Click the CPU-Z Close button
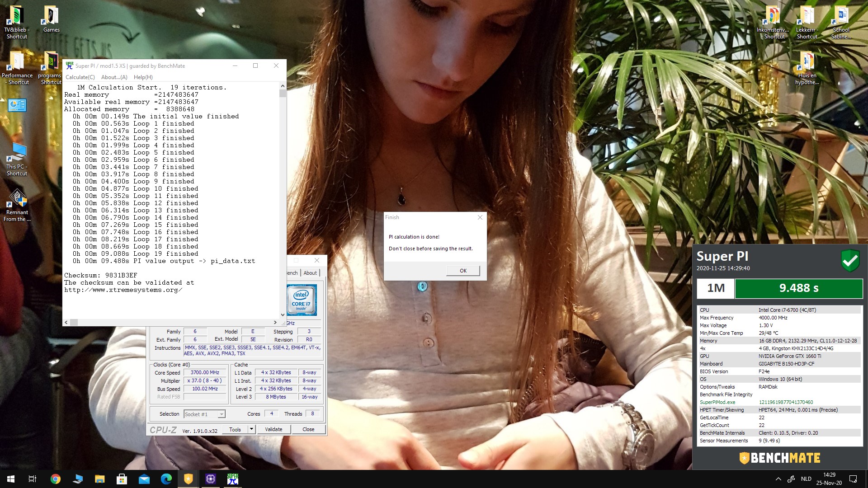This screenshot has width=868, height=488. [x=308, y=429]
